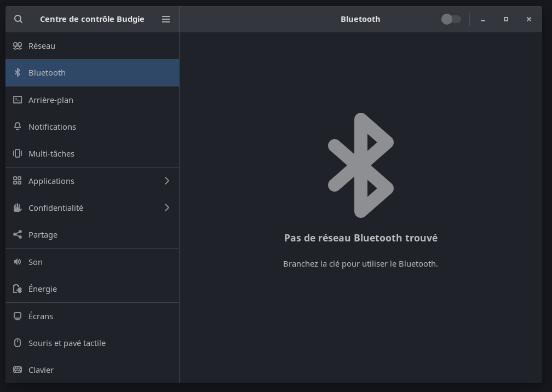Viewport: 552px width, 392px height.
Task: Expand the Applications submenu chevron
Action: 167,181
